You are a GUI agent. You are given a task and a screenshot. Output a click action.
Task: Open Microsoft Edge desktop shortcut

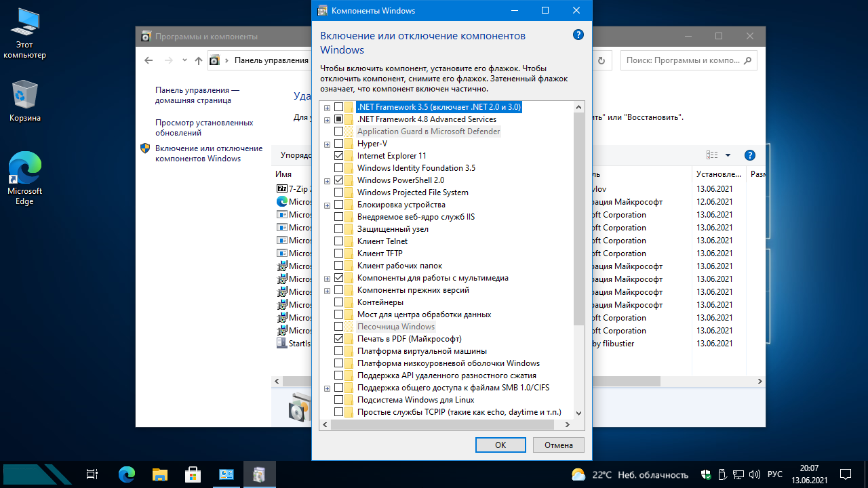(24, 178)
